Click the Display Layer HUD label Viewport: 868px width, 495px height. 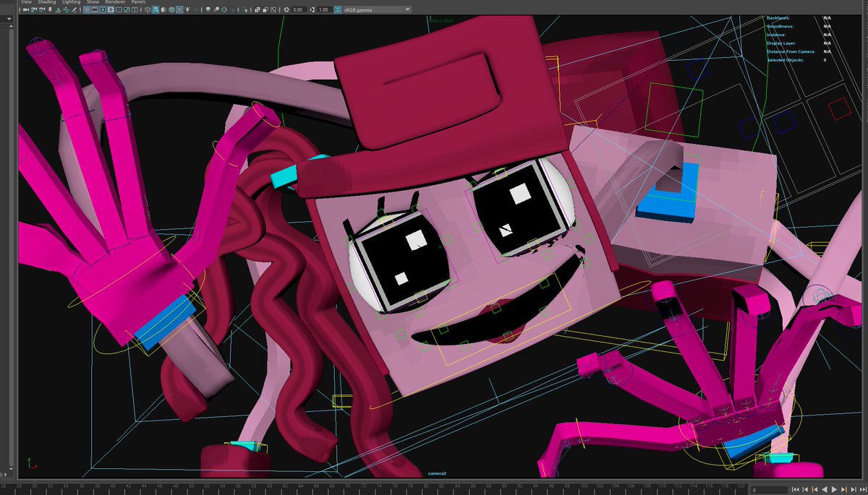[x=782, y=43]
